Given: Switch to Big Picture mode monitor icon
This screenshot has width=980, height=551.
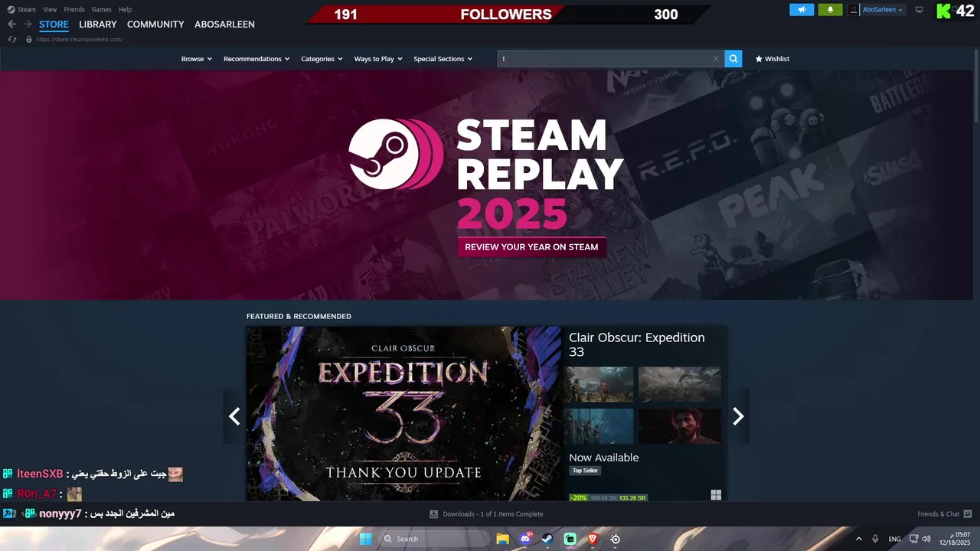Looking at the screenshot, I should pos(920,10).
